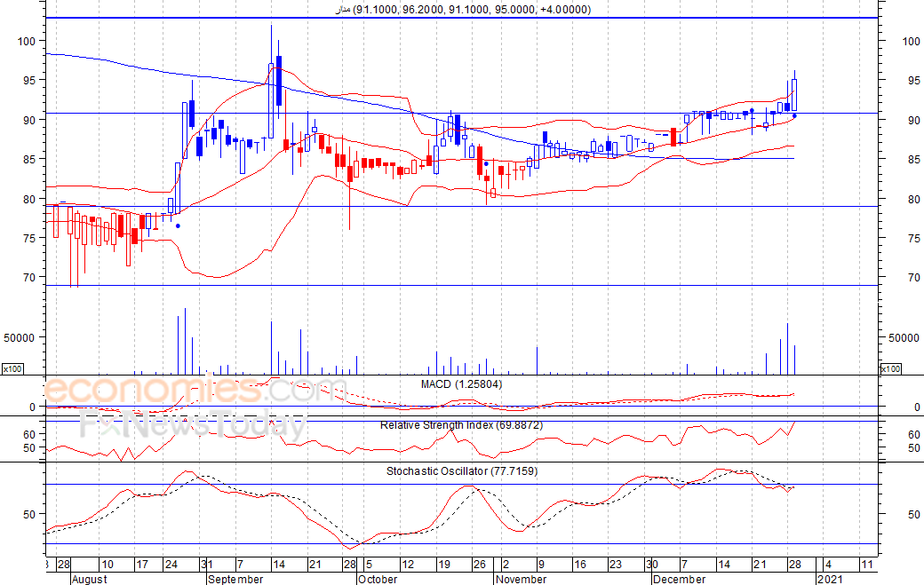924x585 pixels.
Task: Click the 70 price label on left axis
Action: pyautogui.click(x=29, y=277)
